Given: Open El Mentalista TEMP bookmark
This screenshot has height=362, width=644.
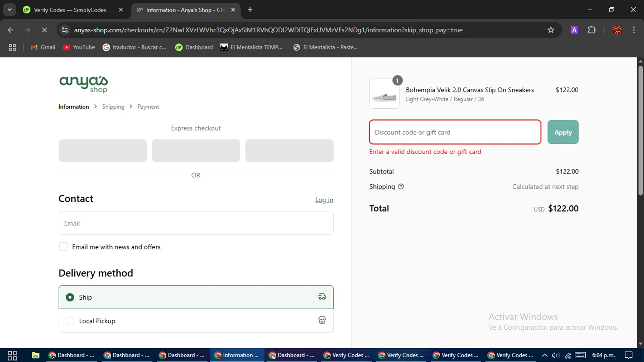Looking at the screenshot, I should (252, 47).
